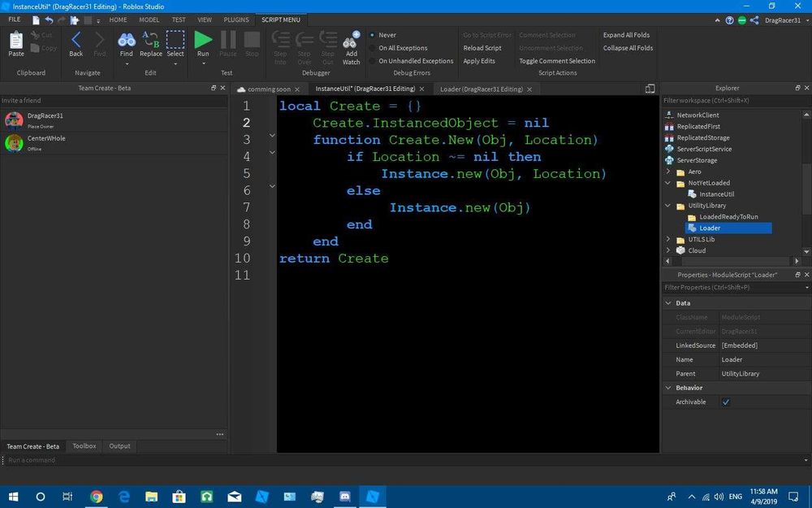Click Collapse All Folds

[x=628, y=48]
